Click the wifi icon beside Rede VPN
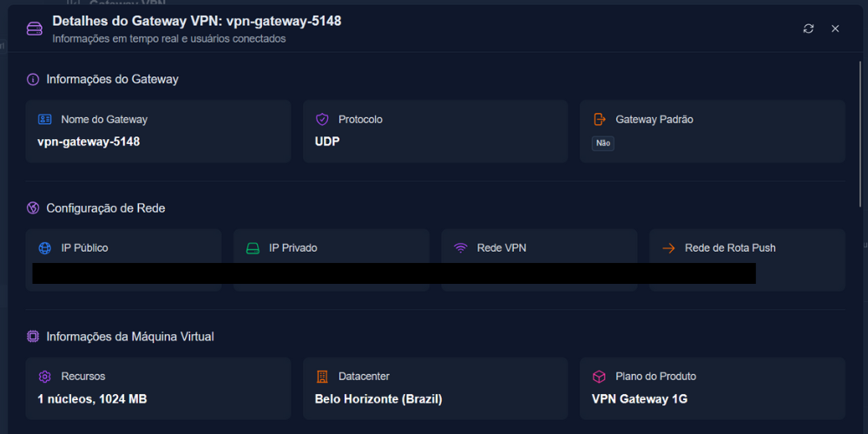This screenshot has height=434, width=868. (461, 248)
